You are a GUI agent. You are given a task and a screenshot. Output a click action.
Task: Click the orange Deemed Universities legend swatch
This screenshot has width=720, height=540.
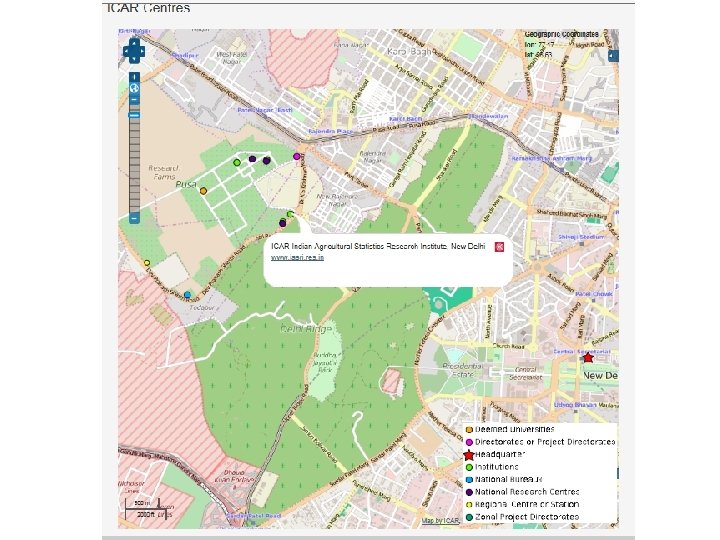469,430
